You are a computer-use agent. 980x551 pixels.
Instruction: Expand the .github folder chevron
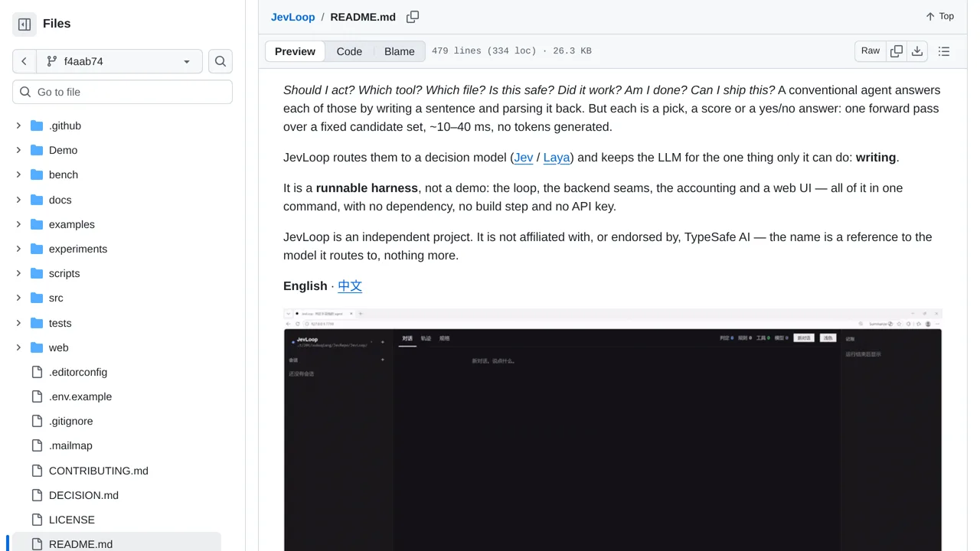(18, 126)
